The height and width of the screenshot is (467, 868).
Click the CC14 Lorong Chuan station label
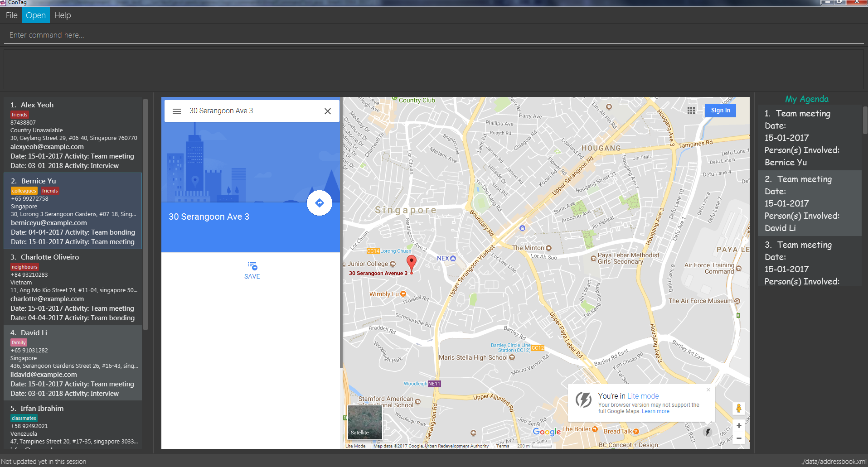389,251
